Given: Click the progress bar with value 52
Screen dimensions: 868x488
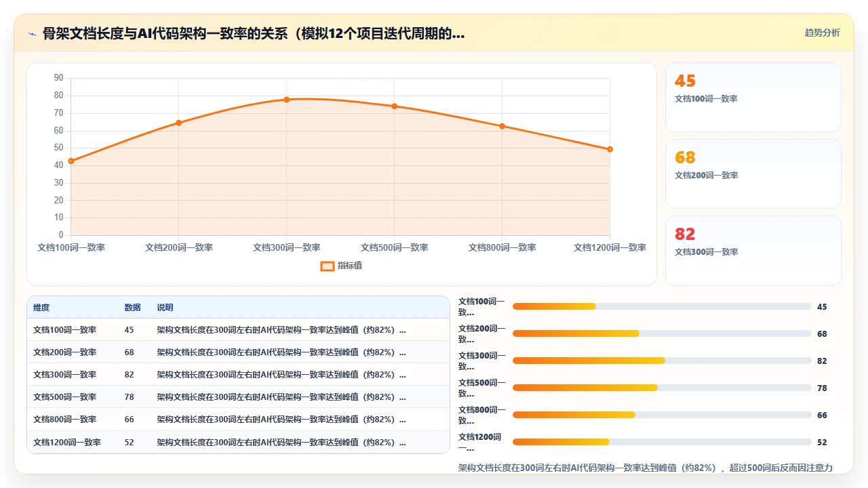Looking at the screenshot, I should click(662, 442).
